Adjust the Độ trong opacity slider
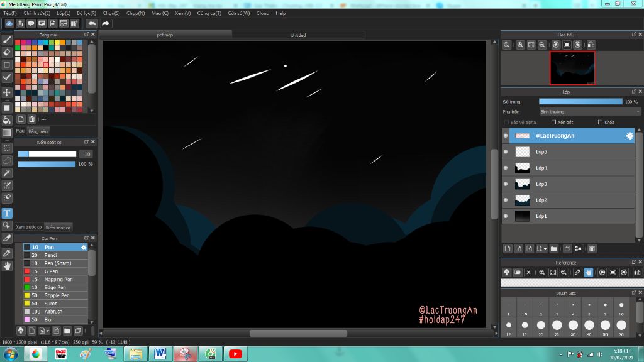This screenshot has height=362, width=644. click(580, 102)
